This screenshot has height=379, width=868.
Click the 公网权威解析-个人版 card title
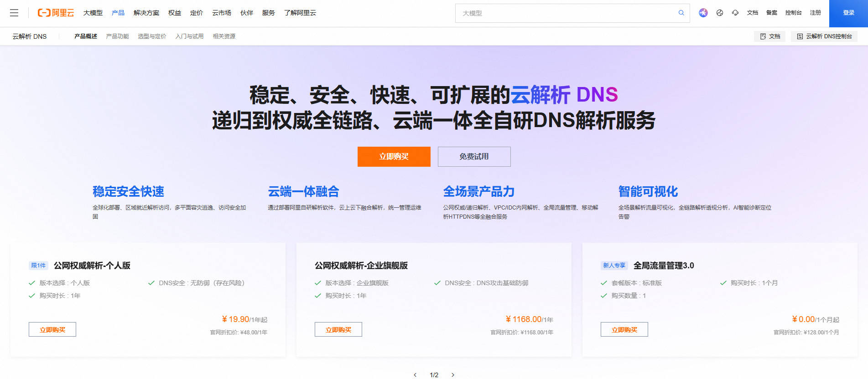click(92, 266)
